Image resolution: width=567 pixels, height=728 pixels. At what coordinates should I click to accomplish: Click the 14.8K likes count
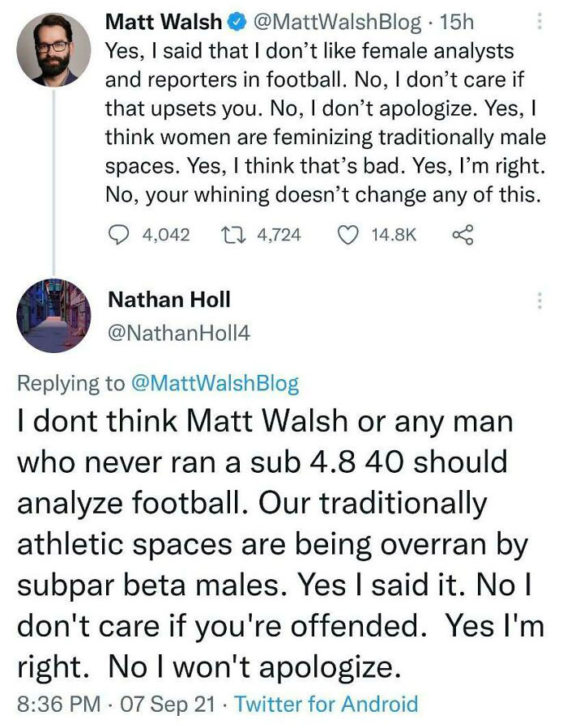pos(394,235)
